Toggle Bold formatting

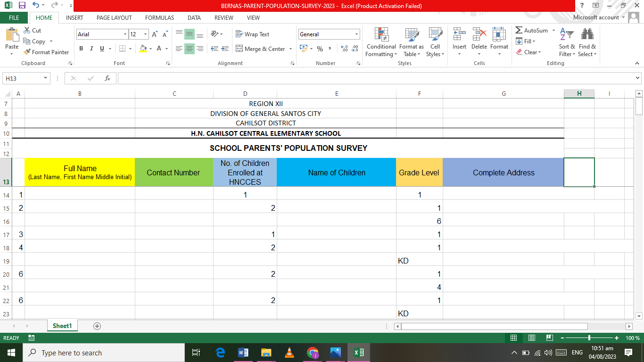pos(81,49)
